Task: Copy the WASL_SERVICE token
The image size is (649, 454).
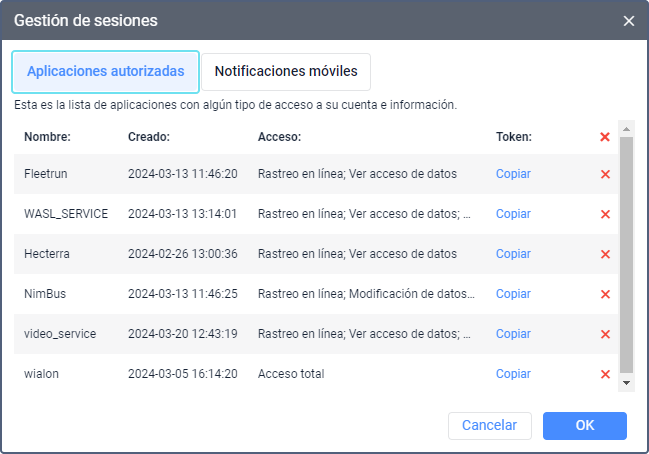Action: coord(513,214)
